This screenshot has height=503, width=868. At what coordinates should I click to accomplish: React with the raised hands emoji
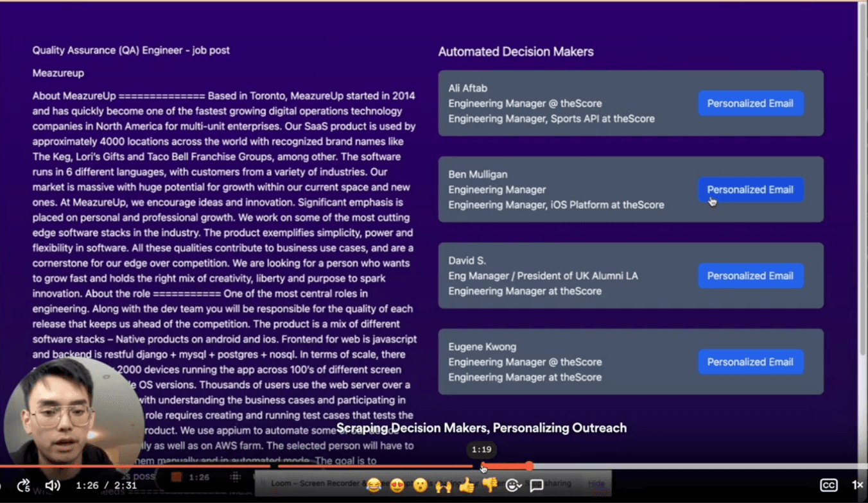tap(443, 486)
